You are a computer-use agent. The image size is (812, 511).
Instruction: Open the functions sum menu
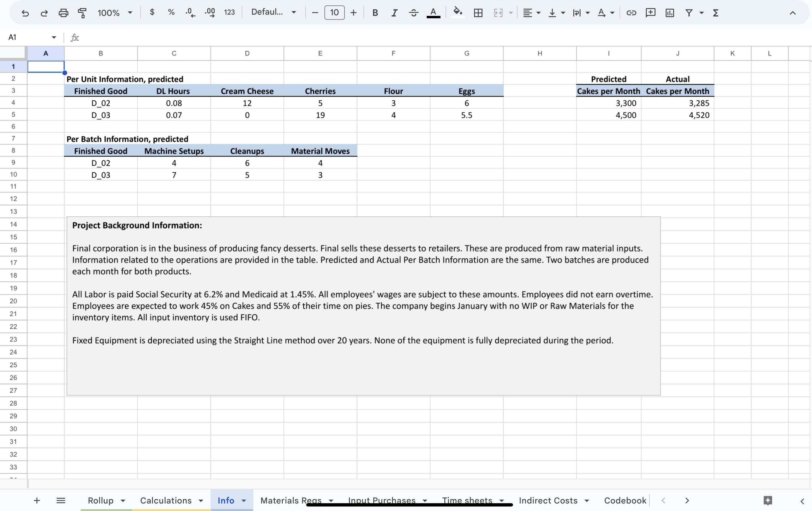click(x=716, y=13)
